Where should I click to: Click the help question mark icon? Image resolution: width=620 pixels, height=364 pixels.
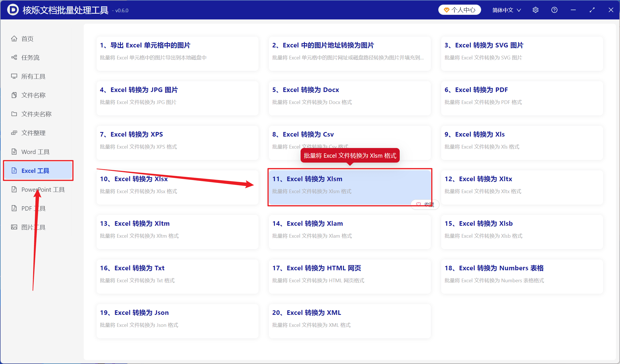[555, 10]
